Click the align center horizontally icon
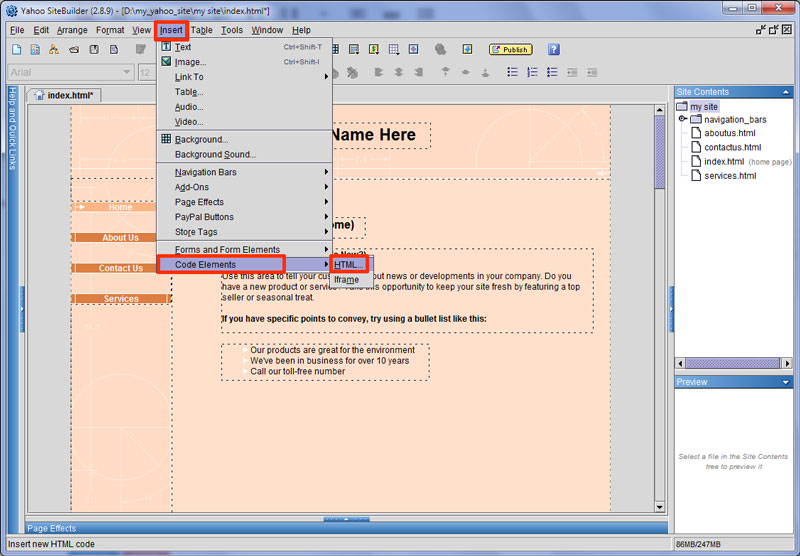The height and width of the screenshot is (556, 800). coord(398,72)
